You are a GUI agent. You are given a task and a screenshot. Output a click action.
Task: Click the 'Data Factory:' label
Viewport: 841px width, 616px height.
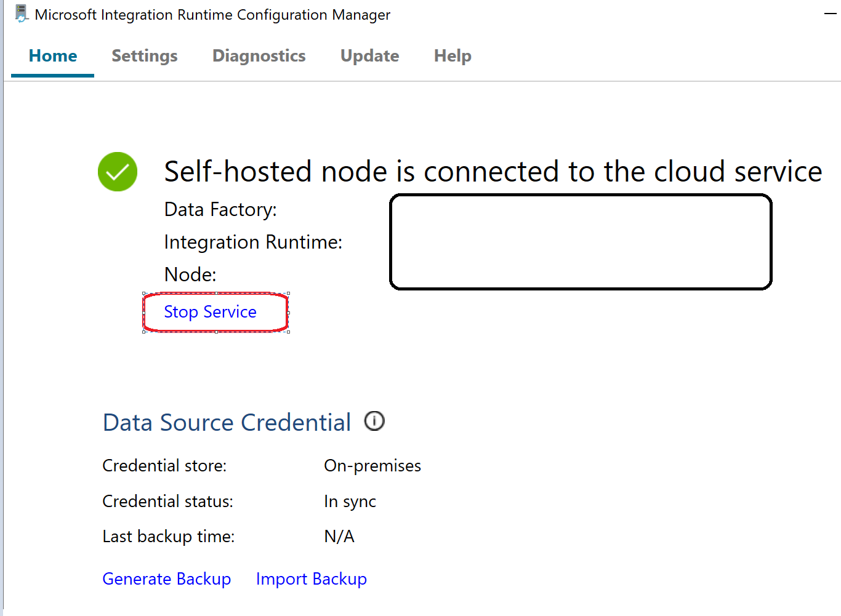coord(220,210)
